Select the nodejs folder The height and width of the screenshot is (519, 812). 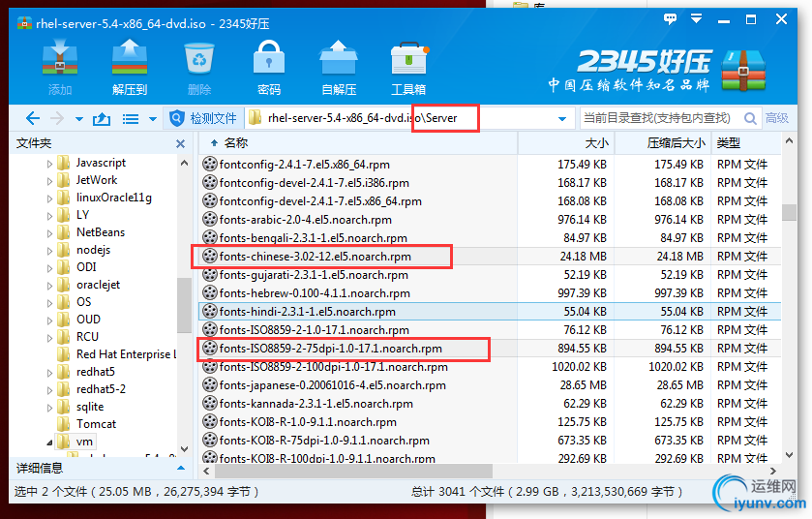(x=93, y=250)
